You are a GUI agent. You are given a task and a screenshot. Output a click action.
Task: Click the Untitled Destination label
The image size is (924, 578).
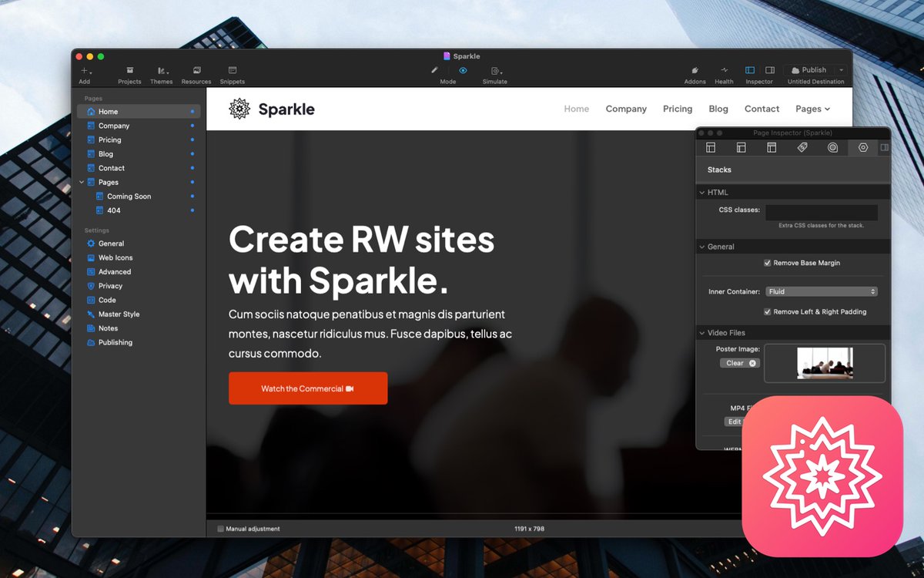815,82
